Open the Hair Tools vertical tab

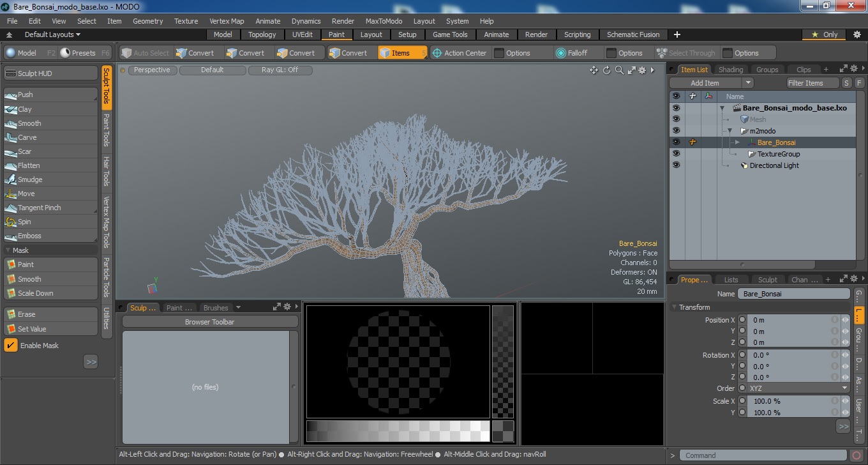coord(107,171)
